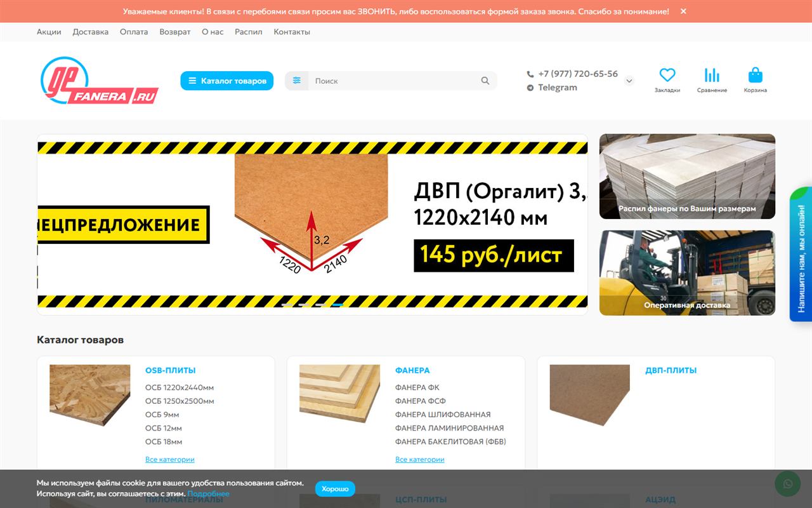Open the ФАНЕРА ЛАМИНИРОВАННАЯ category link
This screenshot has height=508, width=812.
tap(449, 428)
